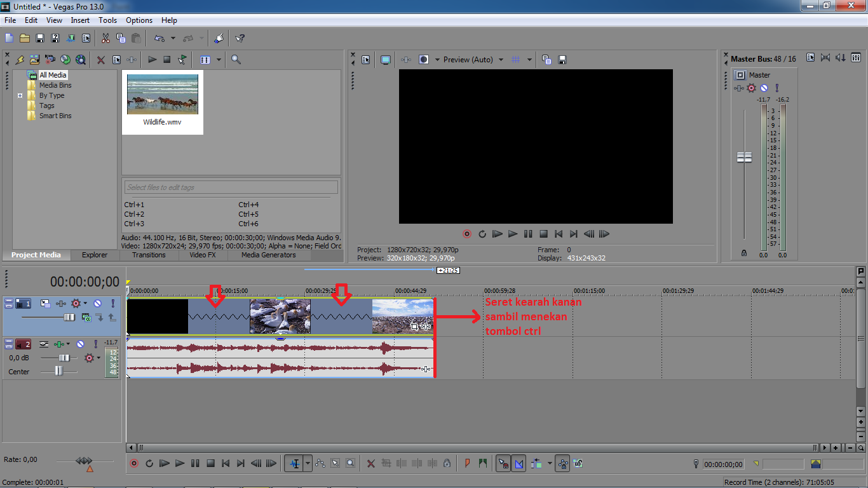
Task: Select the Envelope Edit tool
Action: [x=320, y=463]
